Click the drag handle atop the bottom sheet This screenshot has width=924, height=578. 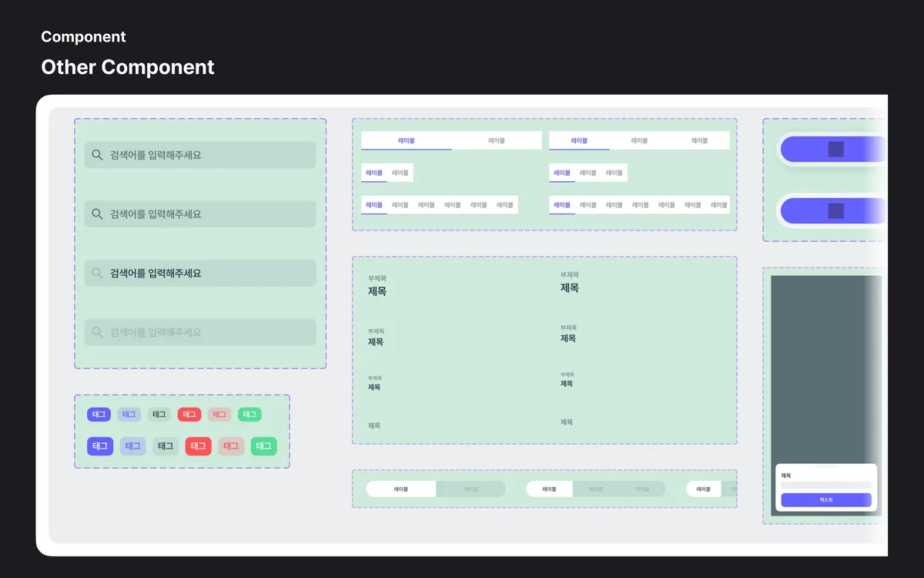(x=826, y=467)
